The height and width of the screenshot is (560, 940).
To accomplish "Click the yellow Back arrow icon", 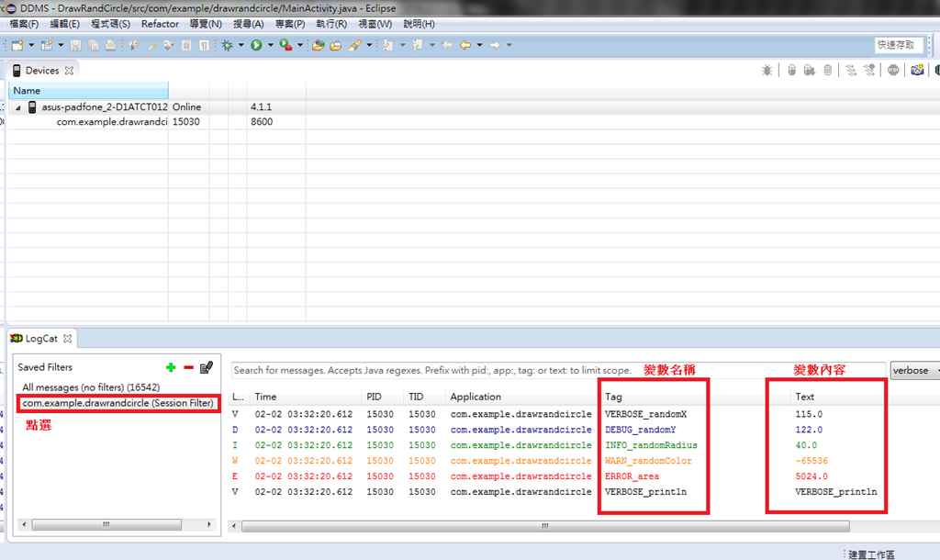I will tap(465, 45).
